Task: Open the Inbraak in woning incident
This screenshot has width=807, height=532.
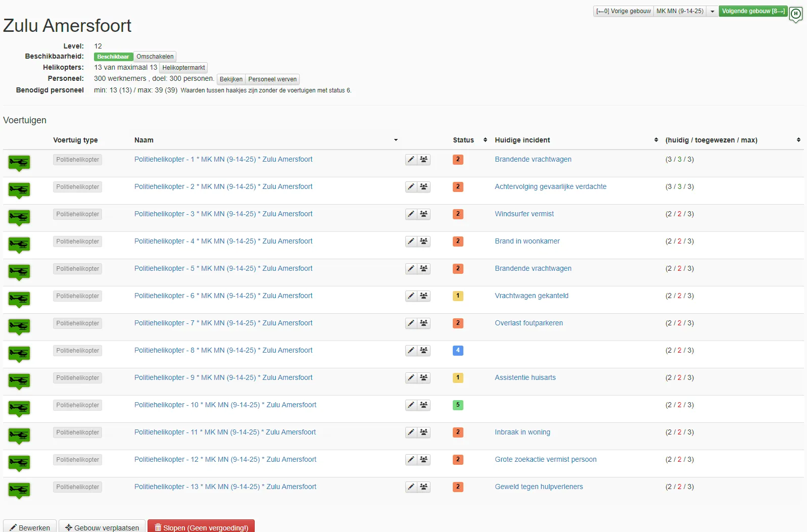Action: point(523,432)
